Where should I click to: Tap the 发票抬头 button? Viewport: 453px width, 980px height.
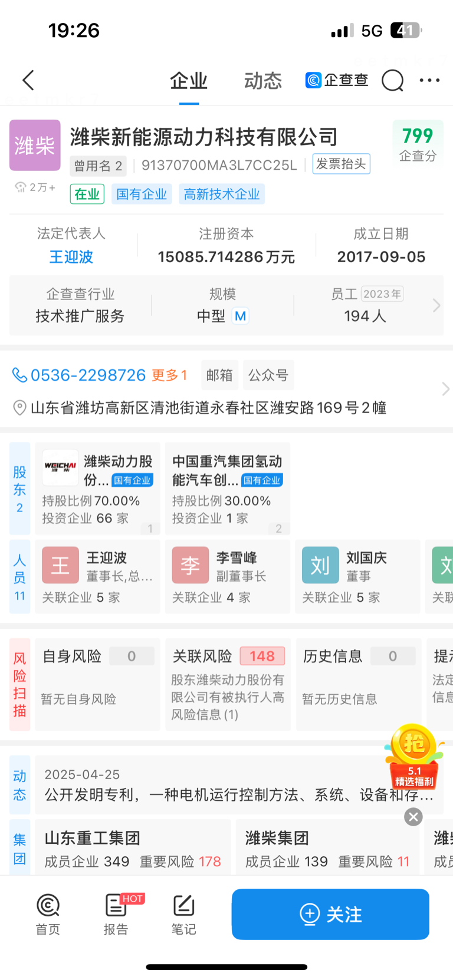(x=341, y=164)
